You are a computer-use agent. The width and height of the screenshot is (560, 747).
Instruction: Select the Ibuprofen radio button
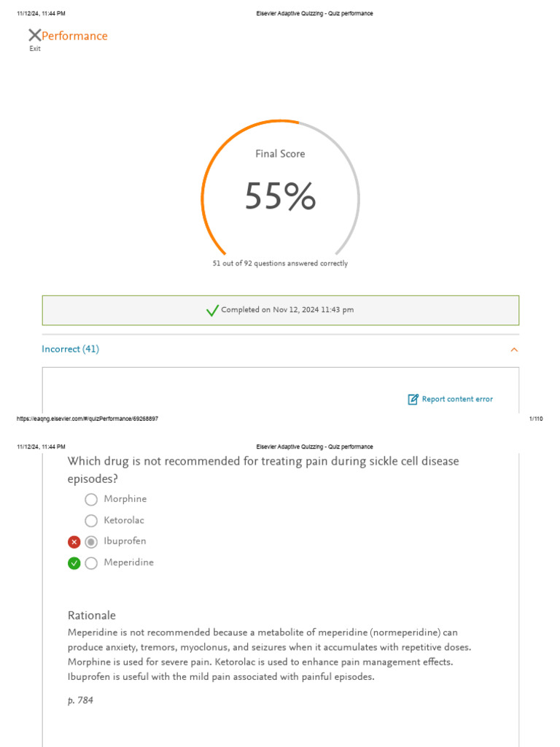tap(91, 542)
